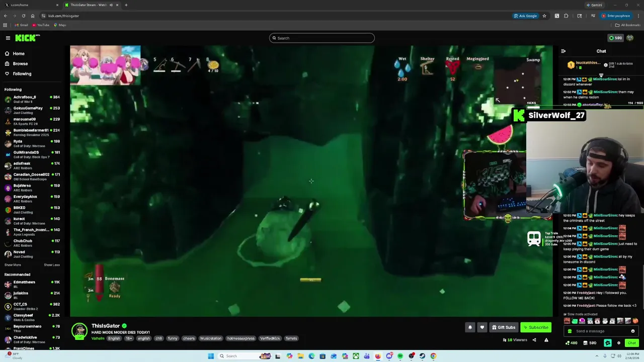Click the Kick logo

click(27, 38)
